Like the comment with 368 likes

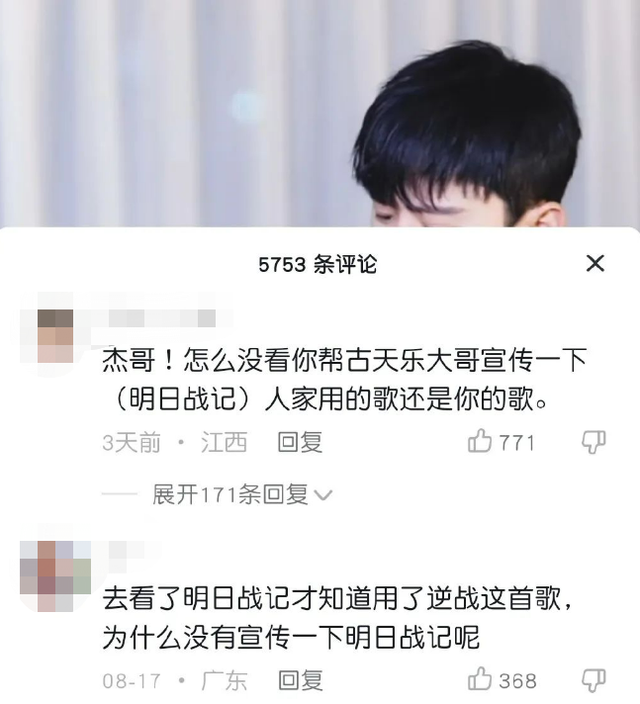pyautogui.click(x=480, y=678)
